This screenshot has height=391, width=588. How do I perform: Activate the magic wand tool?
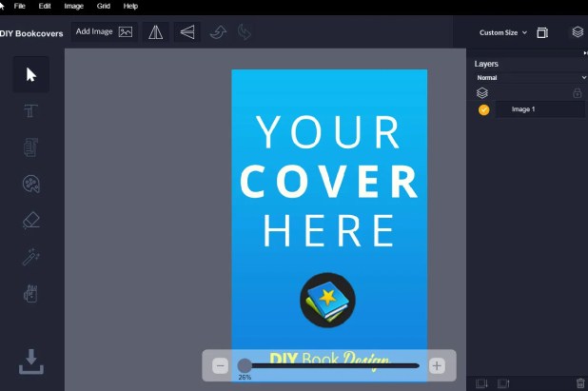tap(31, 257)
